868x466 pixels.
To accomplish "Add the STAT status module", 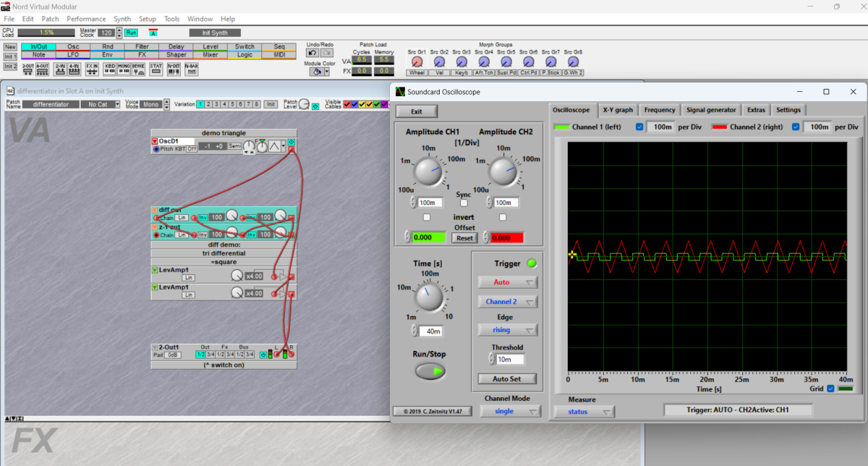I will (156, 69).
